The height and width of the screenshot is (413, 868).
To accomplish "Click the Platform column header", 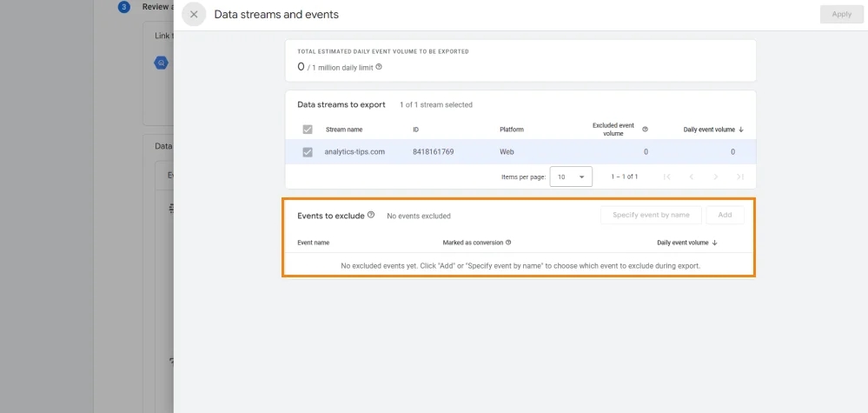I will [512, 130].
